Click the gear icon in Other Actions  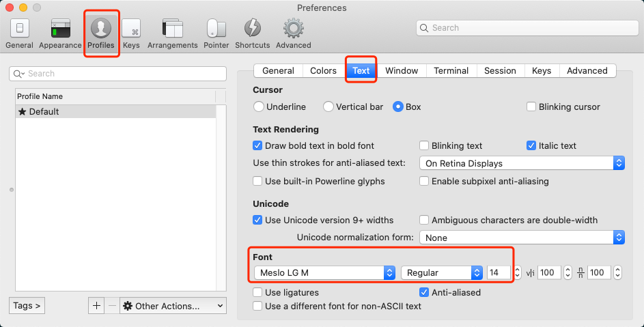coord(128,306)
